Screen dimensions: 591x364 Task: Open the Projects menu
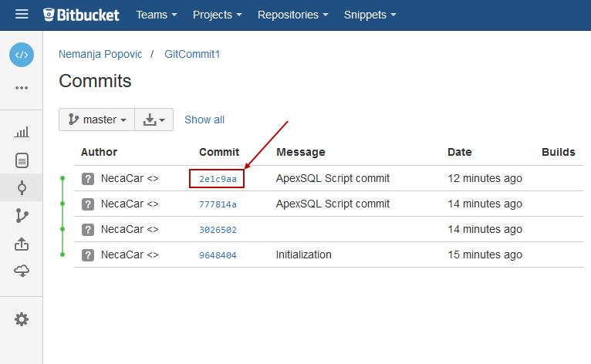click(218, 15)
